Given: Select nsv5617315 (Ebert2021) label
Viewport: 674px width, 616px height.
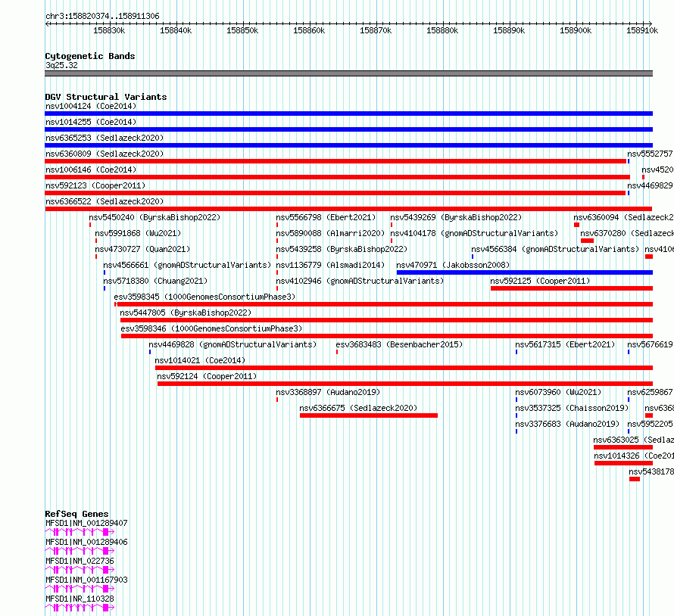Looking at the screenshot, I should 565,344.
